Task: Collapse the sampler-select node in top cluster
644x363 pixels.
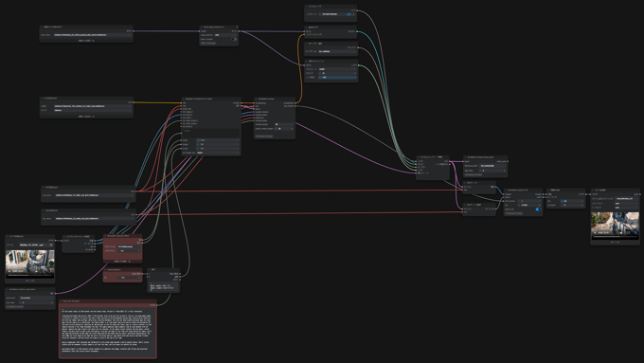Action: click(x=307, y=44)
